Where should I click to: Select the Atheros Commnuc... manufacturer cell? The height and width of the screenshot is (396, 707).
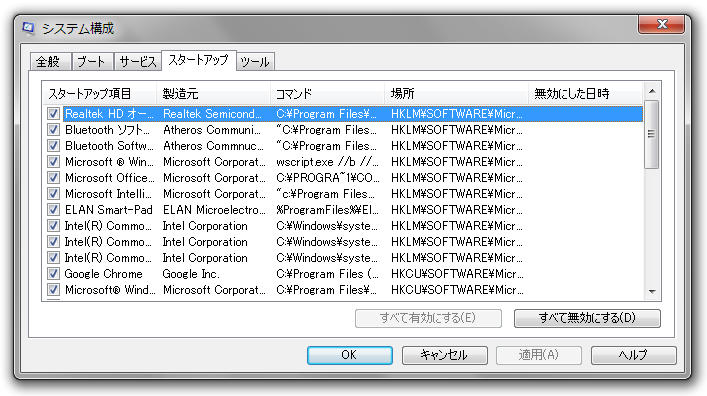pos(213,146)
